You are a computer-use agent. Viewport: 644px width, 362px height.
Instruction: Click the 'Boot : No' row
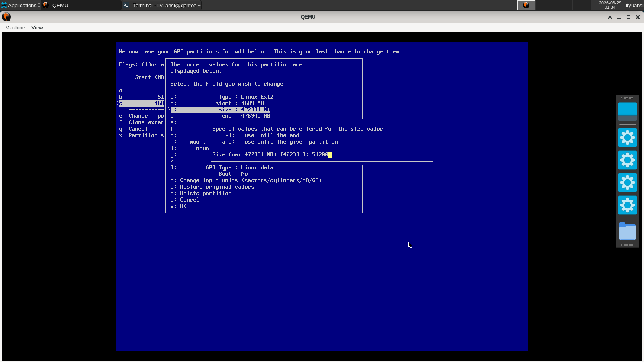tap(209, 174)
